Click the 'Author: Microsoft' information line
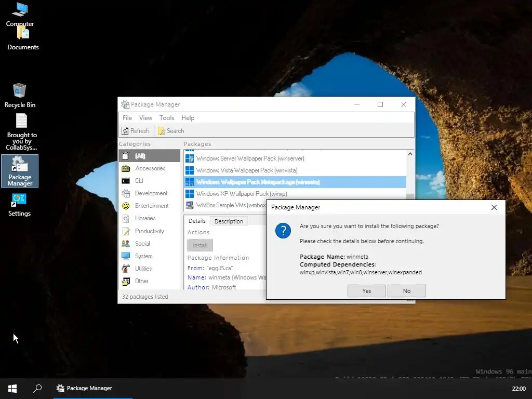The image size is (532, 399). point(212,287)
